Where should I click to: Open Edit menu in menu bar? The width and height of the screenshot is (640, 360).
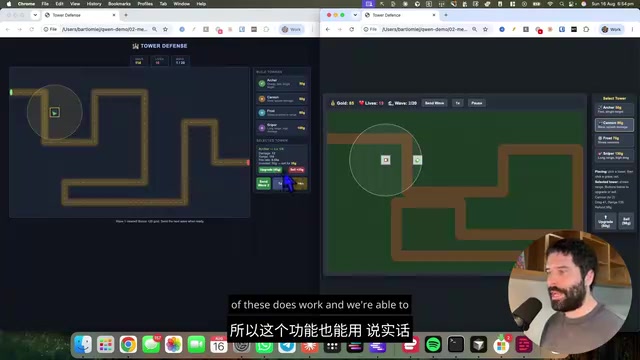(x=60, y=4)
